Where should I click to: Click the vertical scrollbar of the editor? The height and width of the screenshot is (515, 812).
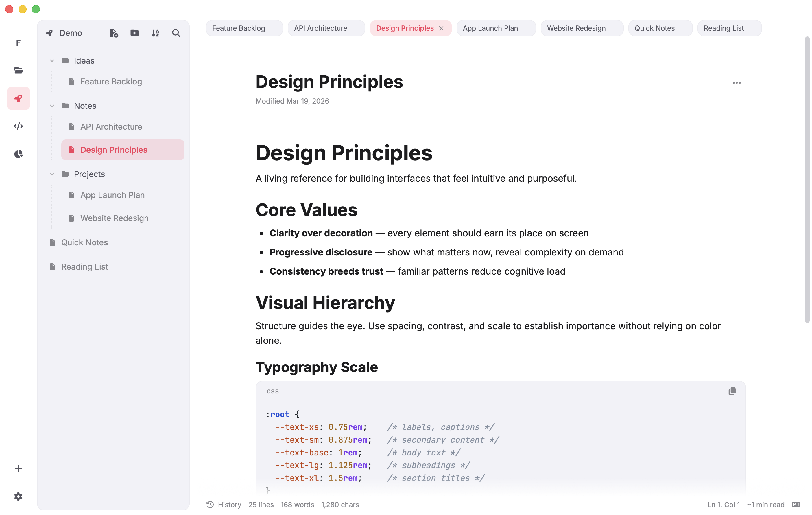click(x=807, y=180)
